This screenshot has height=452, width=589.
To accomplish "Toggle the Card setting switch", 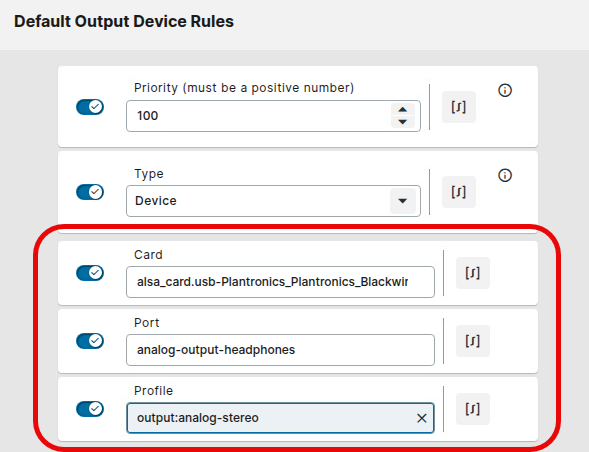I will [x=90, y=273].
